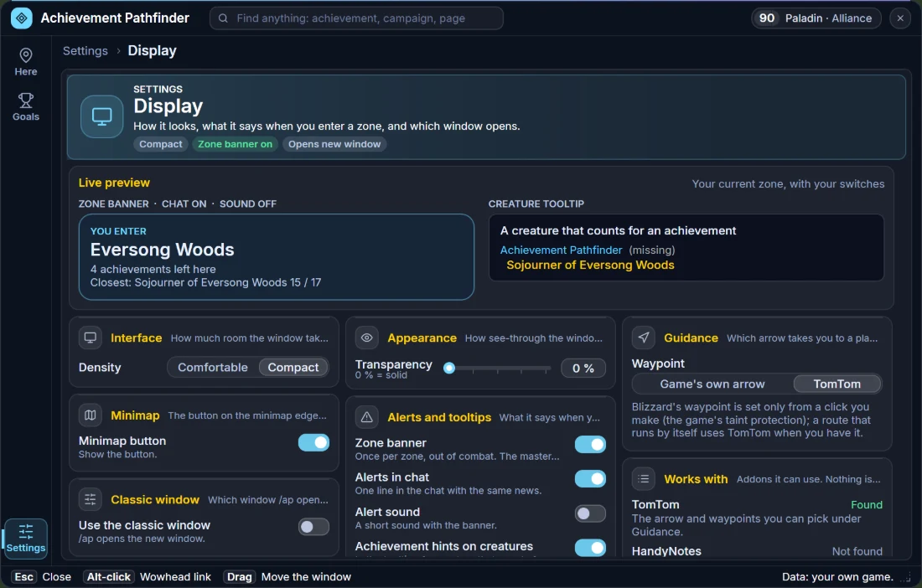Select Compact density option
The height and width of the screenshot is (588, 922).
pyautogui.click(x=293, y=367)
